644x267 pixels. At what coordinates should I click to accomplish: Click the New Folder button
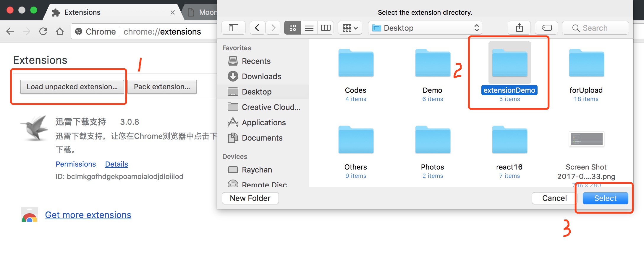(x=250, y=198)
